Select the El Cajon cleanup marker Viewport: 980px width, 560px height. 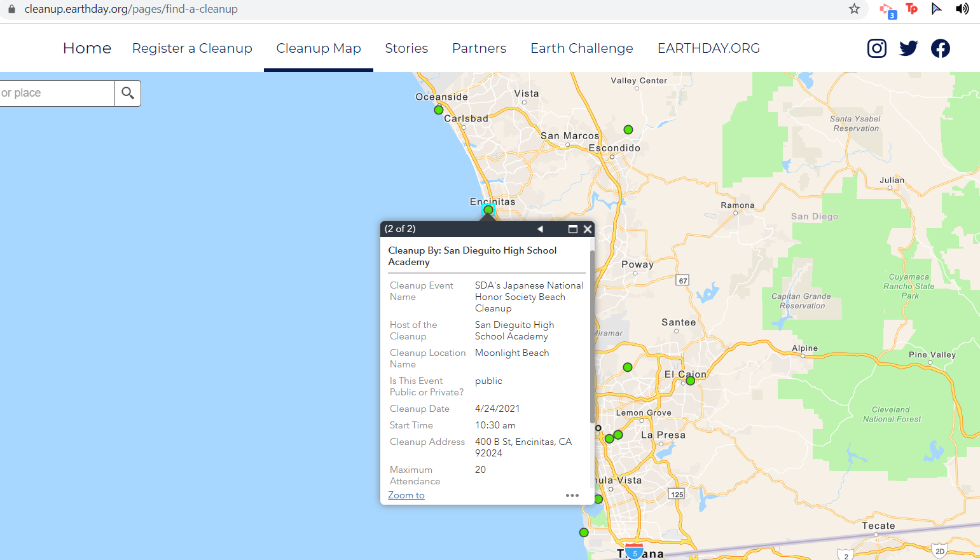[691, 381]
